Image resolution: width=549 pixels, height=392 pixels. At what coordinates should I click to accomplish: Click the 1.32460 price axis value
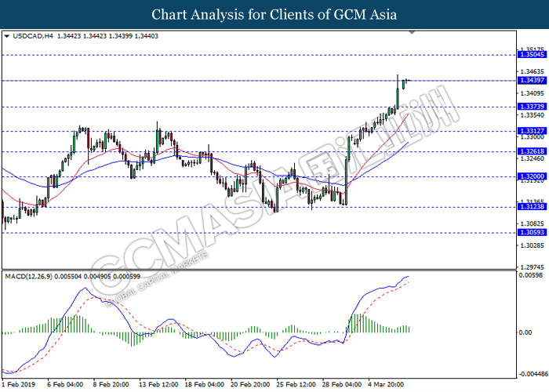(x=533, y=158)
